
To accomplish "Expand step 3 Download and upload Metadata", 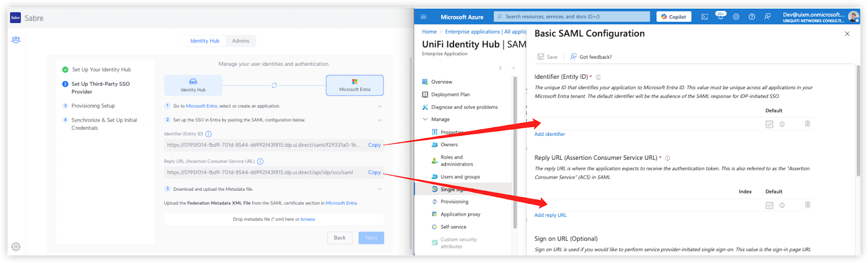I will pyautogui.click(x=379, y=189).
